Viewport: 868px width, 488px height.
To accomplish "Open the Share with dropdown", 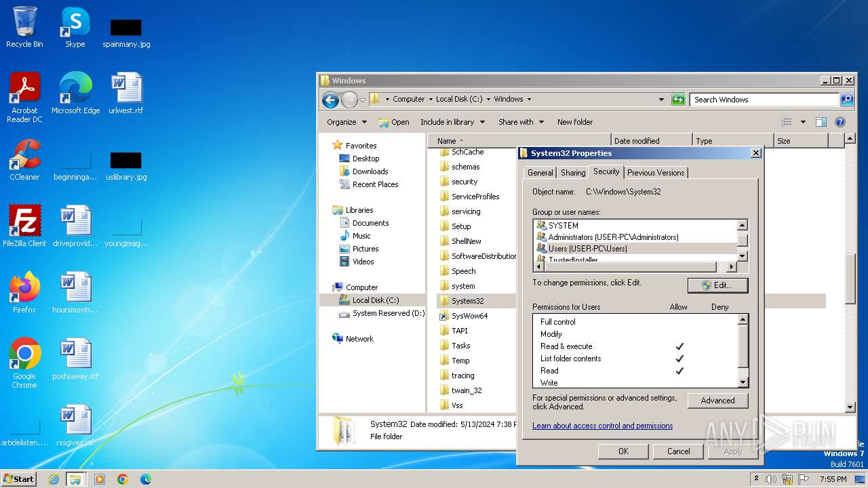I will (x=521, y=122).
